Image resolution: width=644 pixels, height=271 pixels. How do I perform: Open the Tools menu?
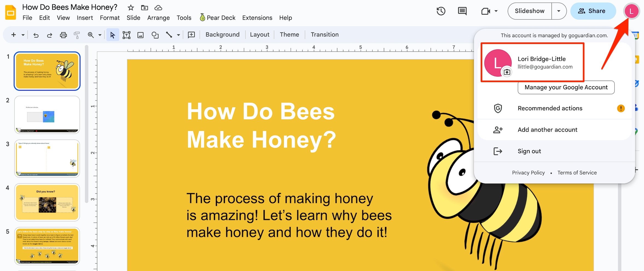[x=184, y=18]
